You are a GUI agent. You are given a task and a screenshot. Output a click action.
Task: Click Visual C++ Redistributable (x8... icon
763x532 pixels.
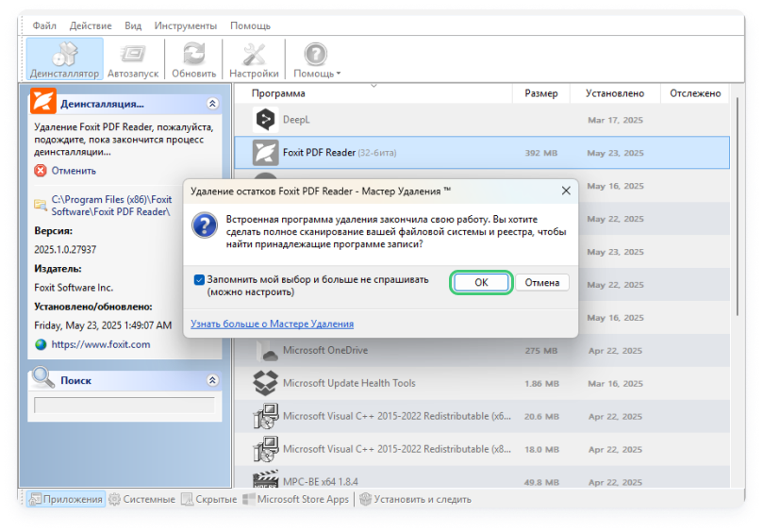tap(265, 449)
